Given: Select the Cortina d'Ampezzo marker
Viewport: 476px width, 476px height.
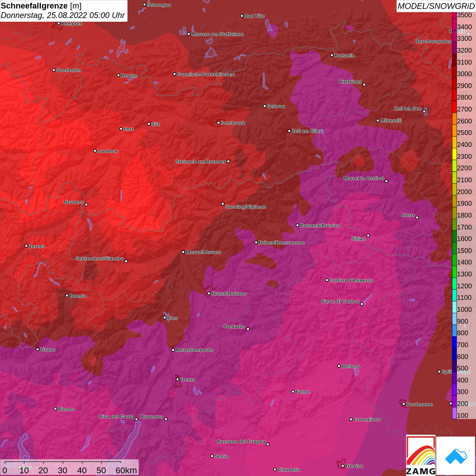Looking at the screenshot, I should coord(327,280).
